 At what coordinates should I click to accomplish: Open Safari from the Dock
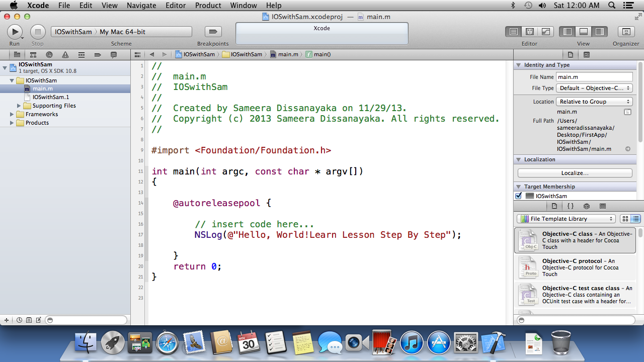[x=167, y=343]
